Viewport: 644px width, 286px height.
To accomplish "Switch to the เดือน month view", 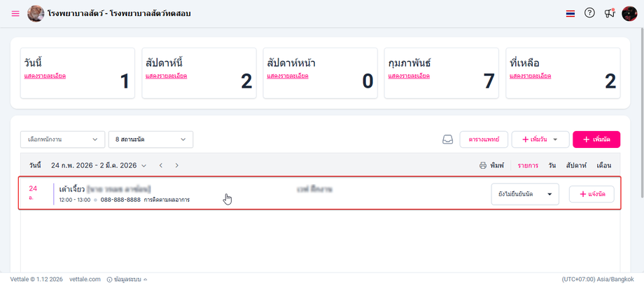I will 603,165.
